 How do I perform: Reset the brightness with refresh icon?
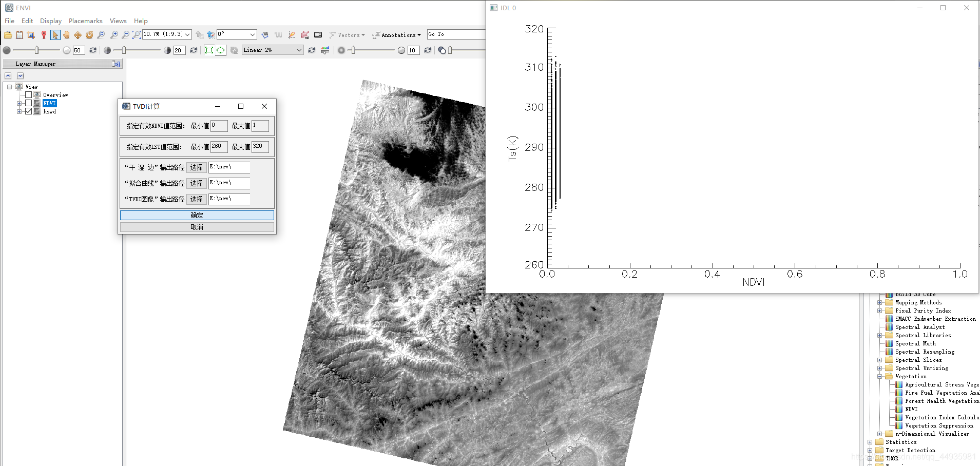(93, 50)
